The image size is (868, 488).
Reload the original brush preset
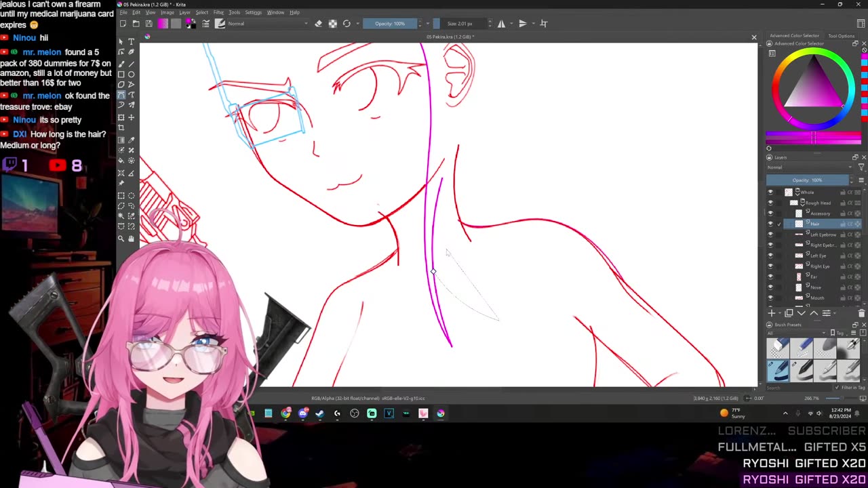347,24
